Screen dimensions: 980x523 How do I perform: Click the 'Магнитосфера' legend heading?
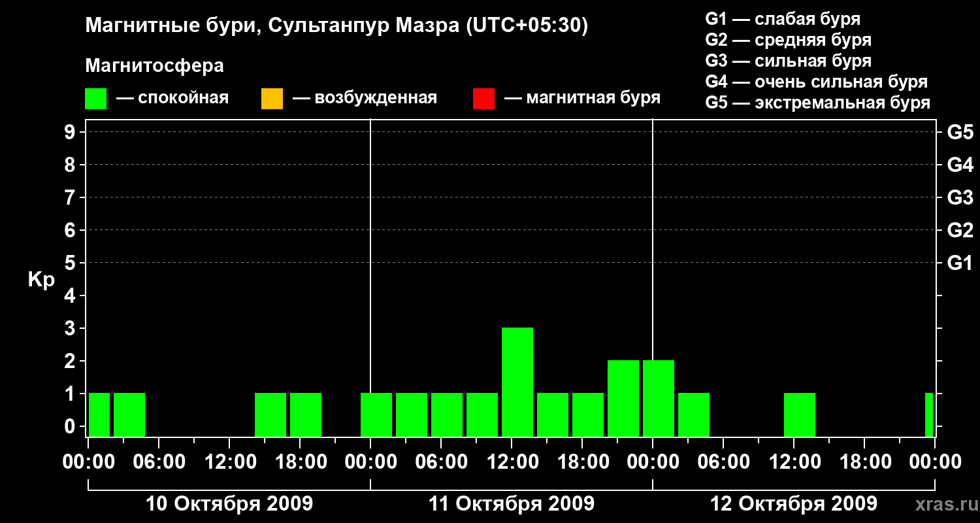[x=154, y=66]
